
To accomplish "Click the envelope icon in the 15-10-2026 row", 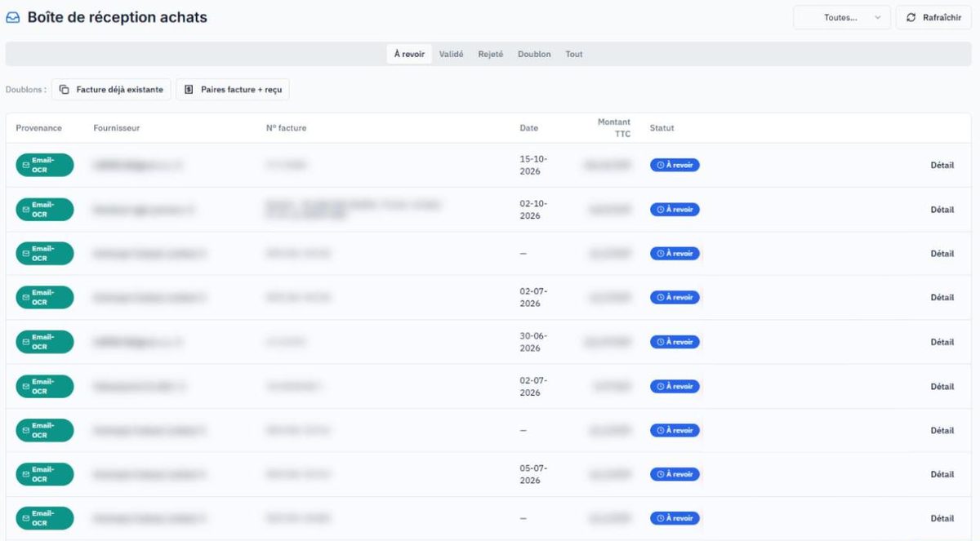I will (26, 165).
